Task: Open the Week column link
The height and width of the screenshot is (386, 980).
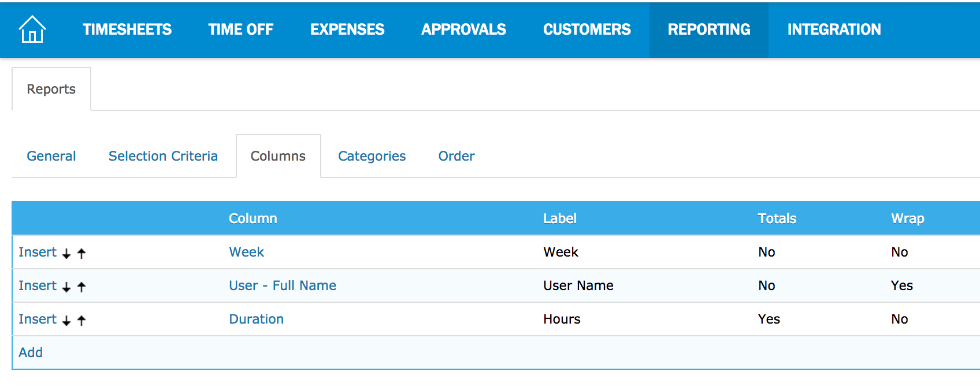Action: 246,252
